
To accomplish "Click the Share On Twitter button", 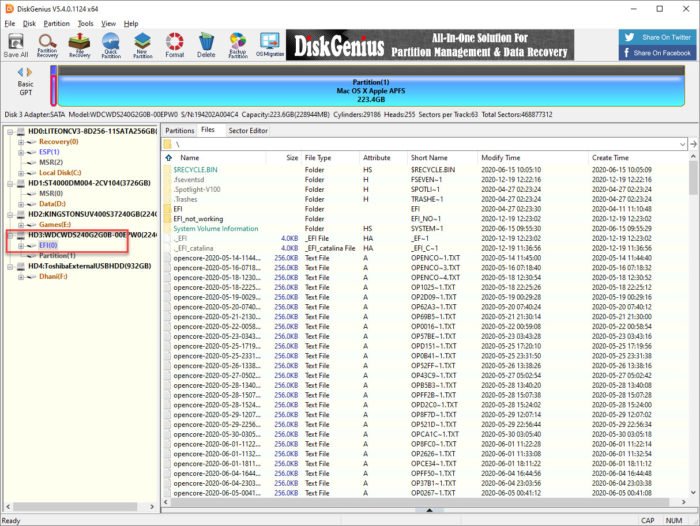I will (658, 38).
